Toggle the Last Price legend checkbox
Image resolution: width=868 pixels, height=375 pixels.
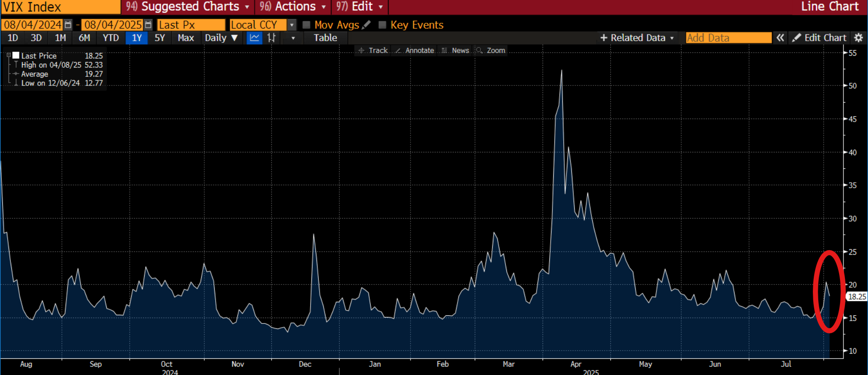(16, 56)
